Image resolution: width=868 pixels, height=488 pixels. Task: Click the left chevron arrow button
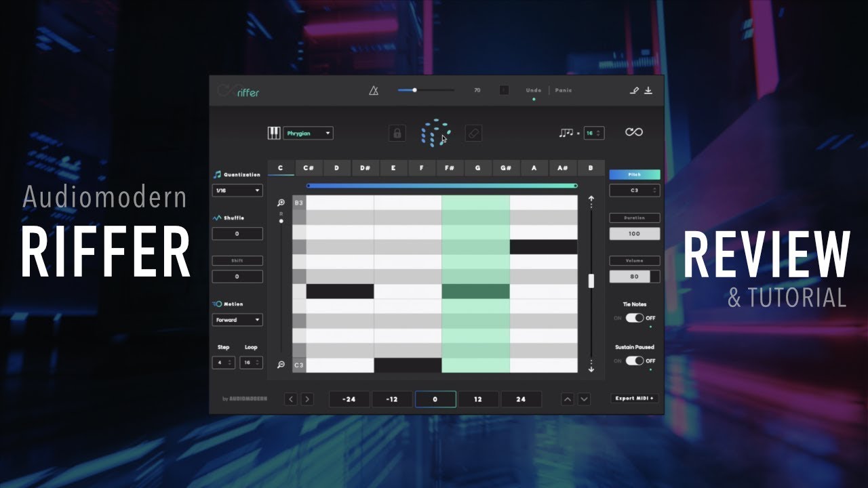(x=291, y=399)
